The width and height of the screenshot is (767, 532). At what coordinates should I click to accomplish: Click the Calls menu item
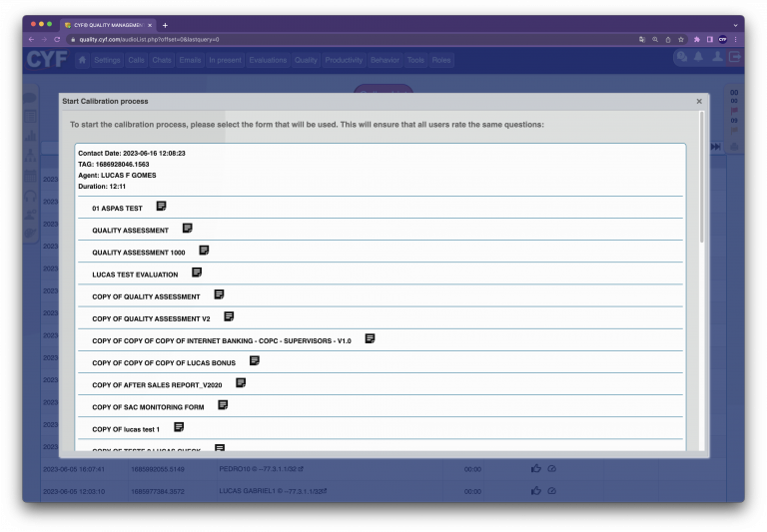pos(136,60)
